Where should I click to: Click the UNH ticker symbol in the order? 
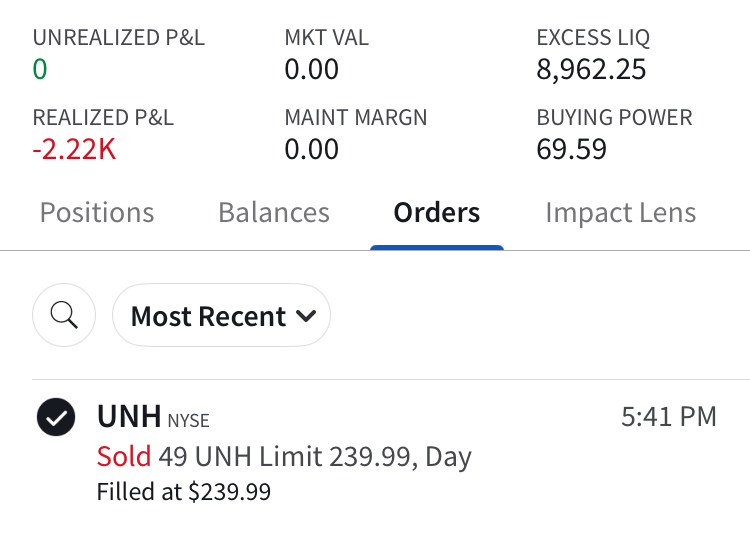(x=129, y=416)
